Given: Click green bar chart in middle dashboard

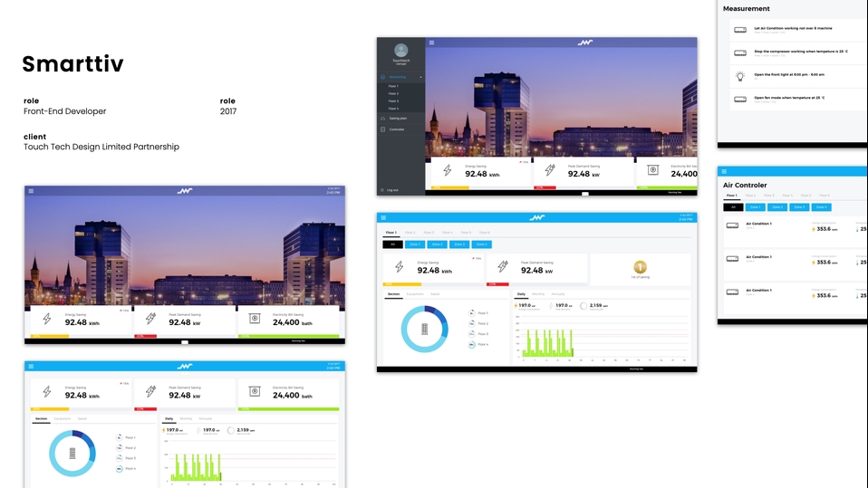Looking at the screenshot, I should tap(548, 343).
